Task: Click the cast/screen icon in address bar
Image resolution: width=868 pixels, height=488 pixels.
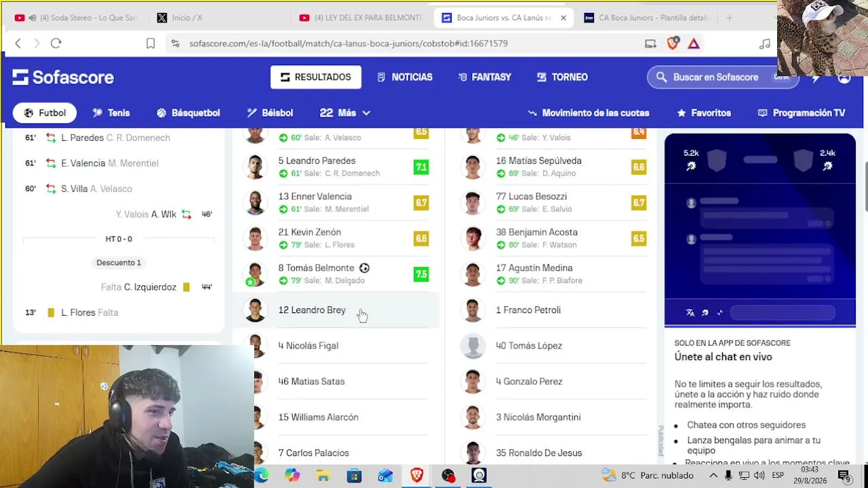Action: 650,43
